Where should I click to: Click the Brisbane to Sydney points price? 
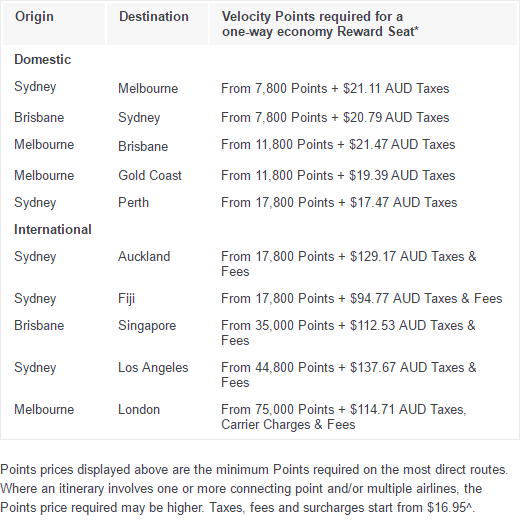coord(335,117)
